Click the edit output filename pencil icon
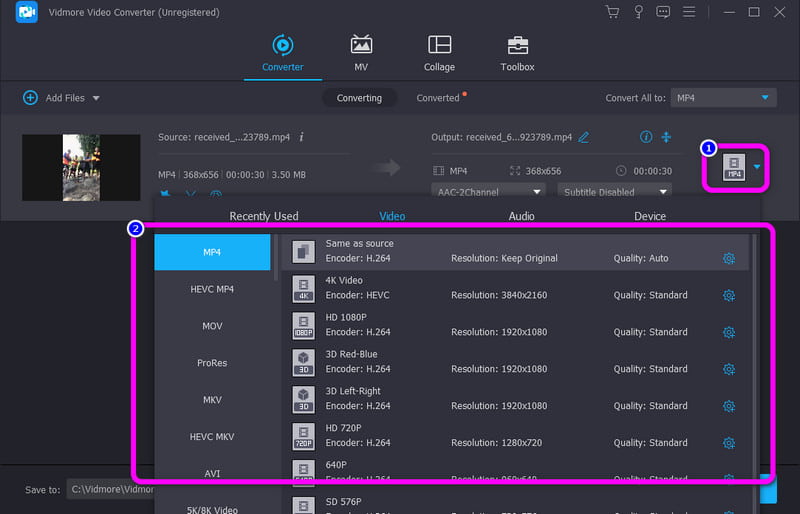Viewport: 800px width, 514px height. (584, 137)
